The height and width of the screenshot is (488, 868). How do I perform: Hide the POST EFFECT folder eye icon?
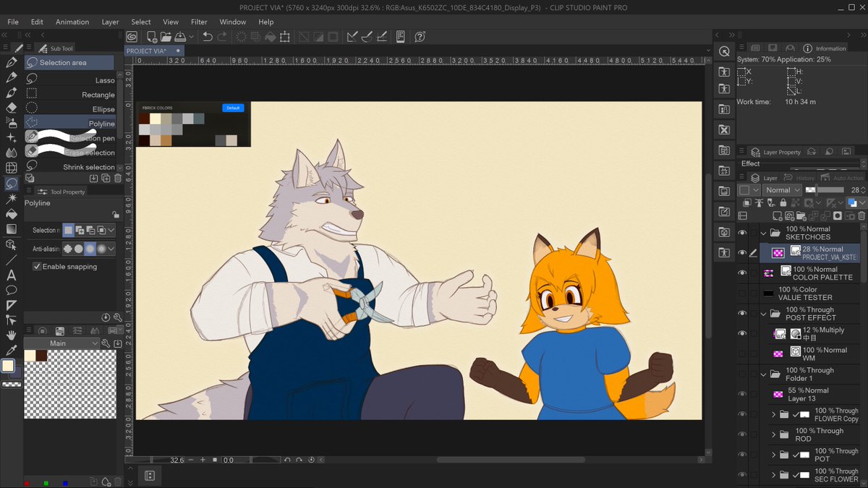coord(742,314)
